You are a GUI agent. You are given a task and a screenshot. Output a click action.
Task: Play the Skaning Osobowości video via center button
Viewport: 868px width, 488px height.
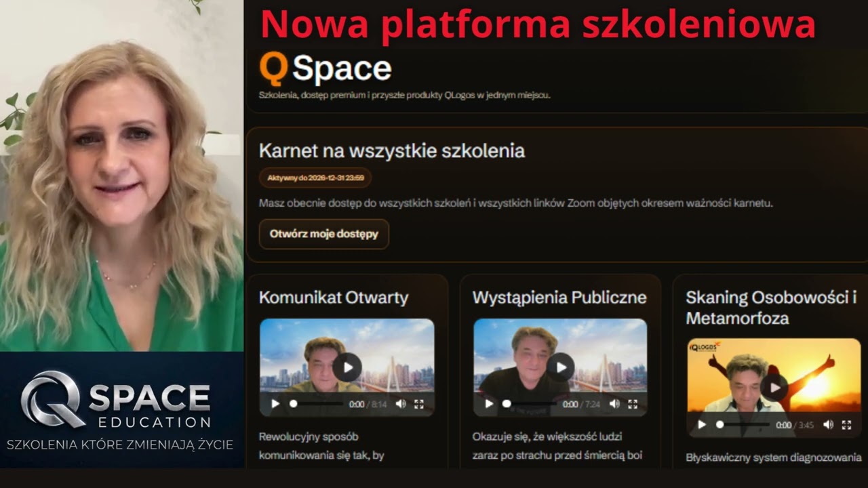click(x=774, y=388)
